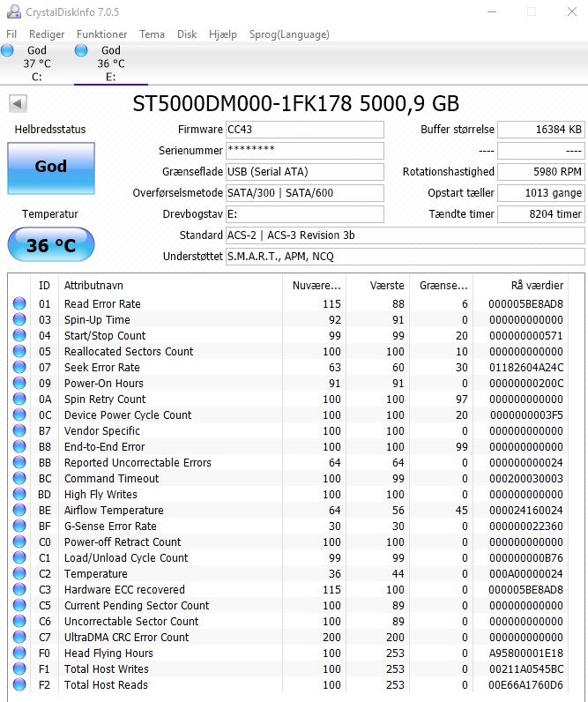Image resolution: width=588 pixels, height=702 pixels.
Task: Click status orb of Hardware ECC recovered row
Action: [x=19, y=590]
